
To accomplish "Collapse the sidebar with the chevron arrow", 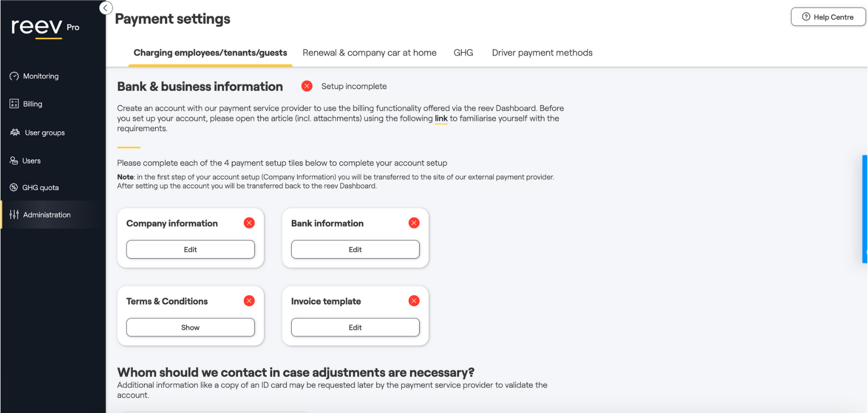I will 106,8.
